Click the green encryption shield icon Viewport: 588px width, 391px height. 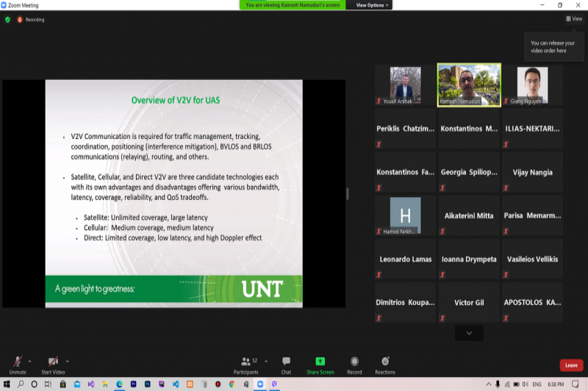(8, 20)
